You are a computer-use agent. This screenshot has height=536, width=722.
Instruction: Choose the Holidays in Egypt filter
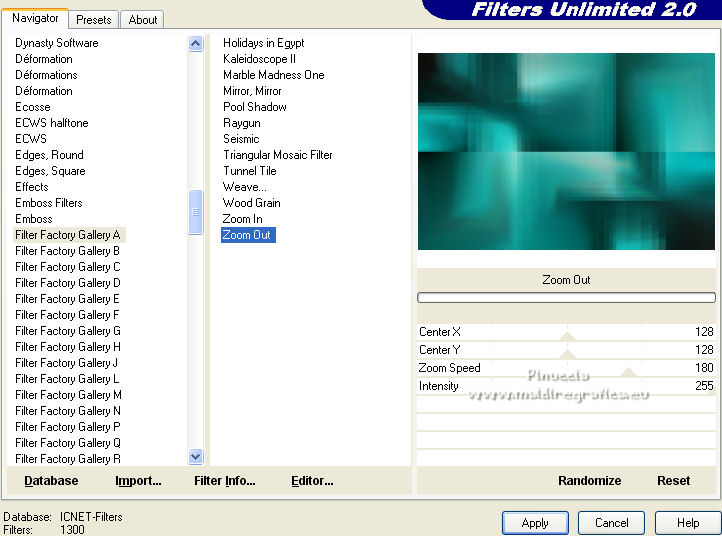[263, 43]
